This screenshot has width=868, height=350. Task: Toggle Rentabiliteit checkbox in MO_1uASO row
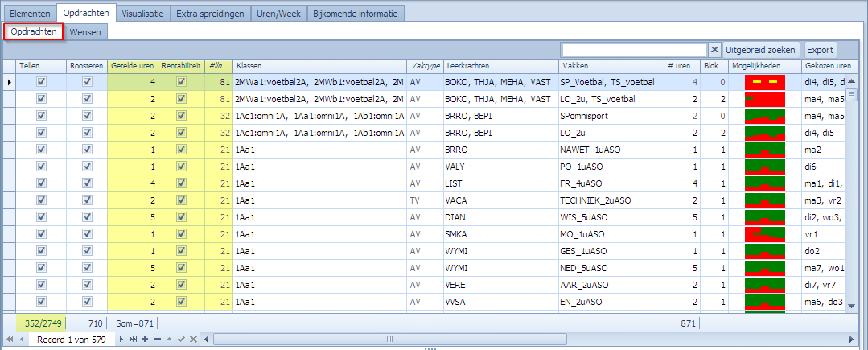pyautogui.click(x=182, y=234)
